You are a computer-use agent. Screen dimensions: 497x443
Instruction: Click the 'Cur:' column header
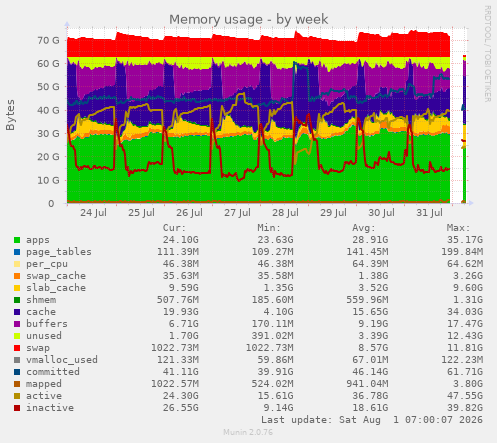(x=174, y=228)
